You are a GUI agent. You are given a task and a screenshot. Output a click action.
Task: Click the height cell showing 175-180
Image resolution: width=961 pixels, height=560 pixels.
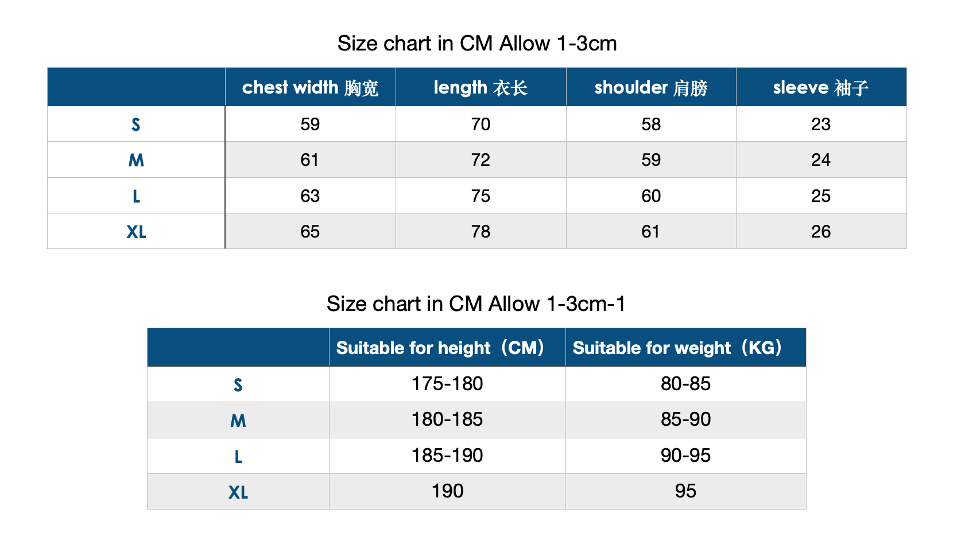[447, 383]
